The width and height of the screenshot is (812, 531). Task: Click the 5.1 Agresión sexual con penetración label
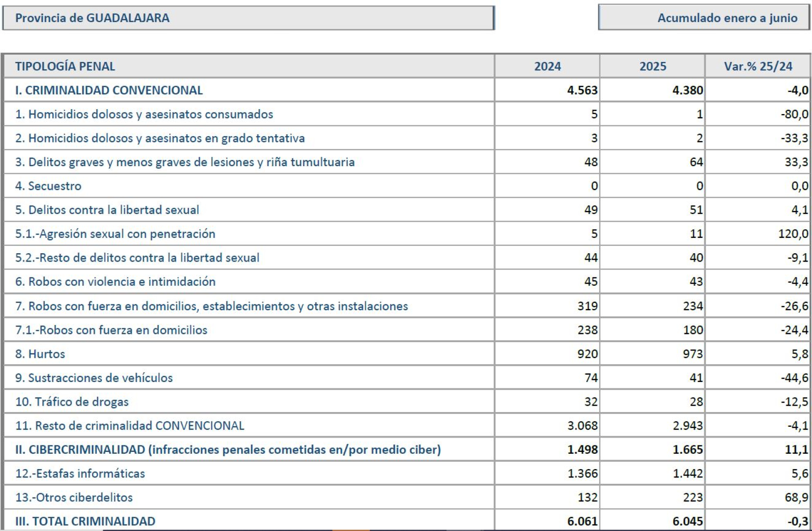115,234
